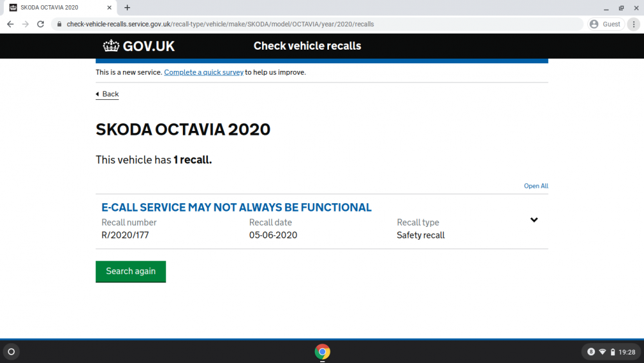Open the Check vehicle recalls header link
The height and width of the screenshot is (363, 644).
click(x=307, y=46)
